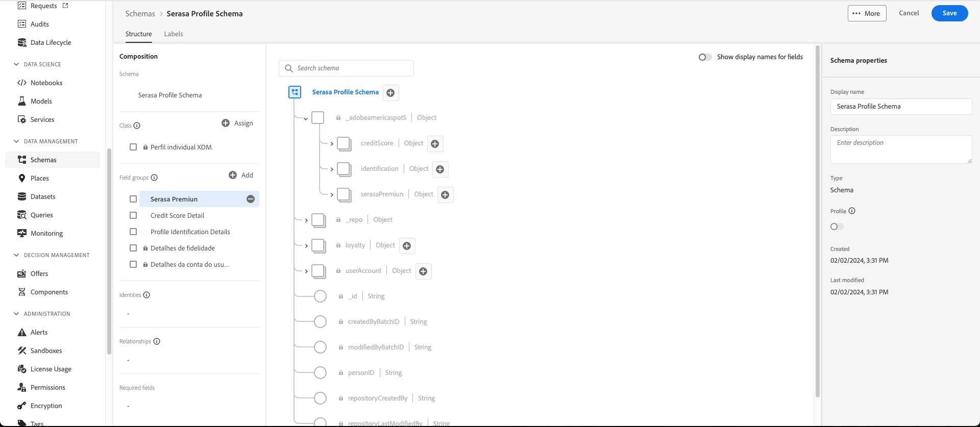Click the add-field plus icon beside Serasa Profile Schema root
The height and width of the screenshot is (427, 980).
[390, 93]
